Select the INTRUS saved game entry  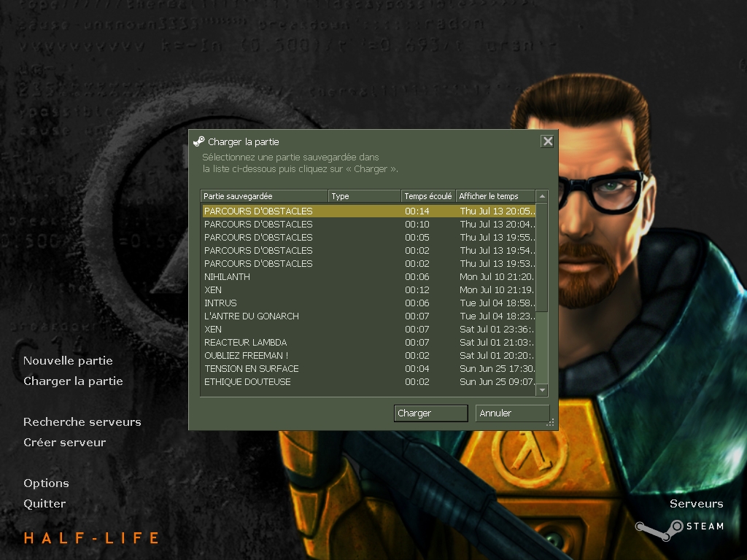(x=220, y=303)
